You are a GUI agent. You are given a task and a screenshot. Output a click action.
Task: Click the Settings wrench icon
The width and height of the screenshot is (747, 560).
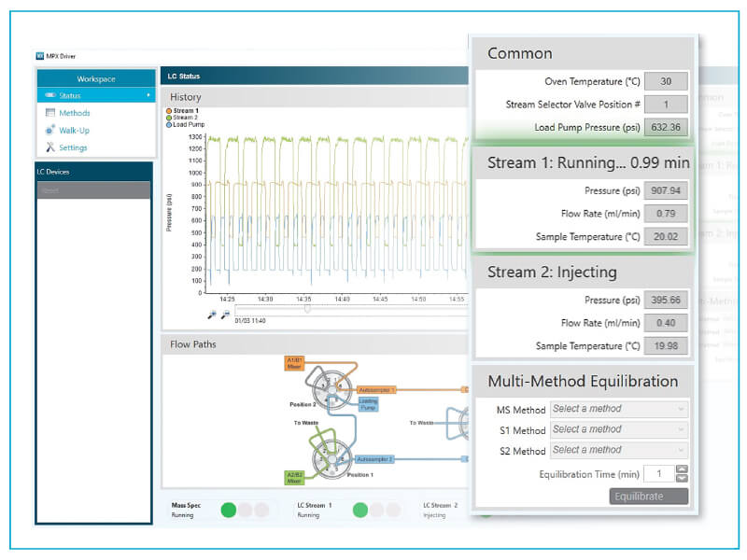pos(50,147)
